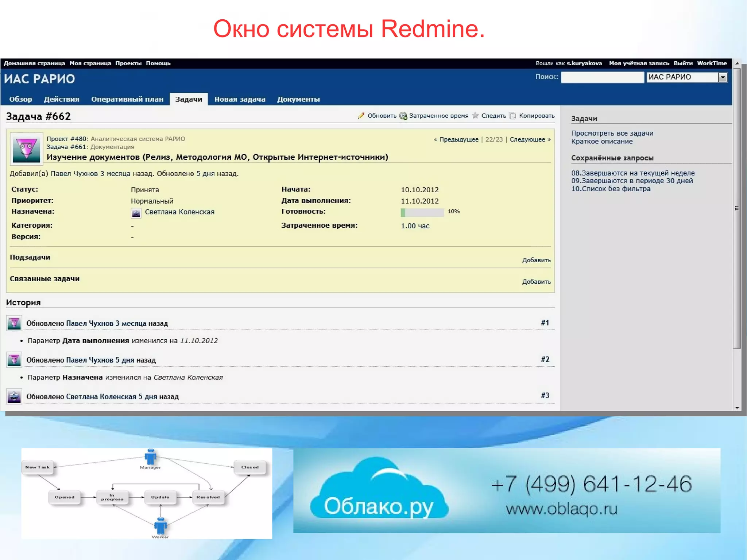
Task: Open Домашняя страница in top menu
Action: coord(34,63)
